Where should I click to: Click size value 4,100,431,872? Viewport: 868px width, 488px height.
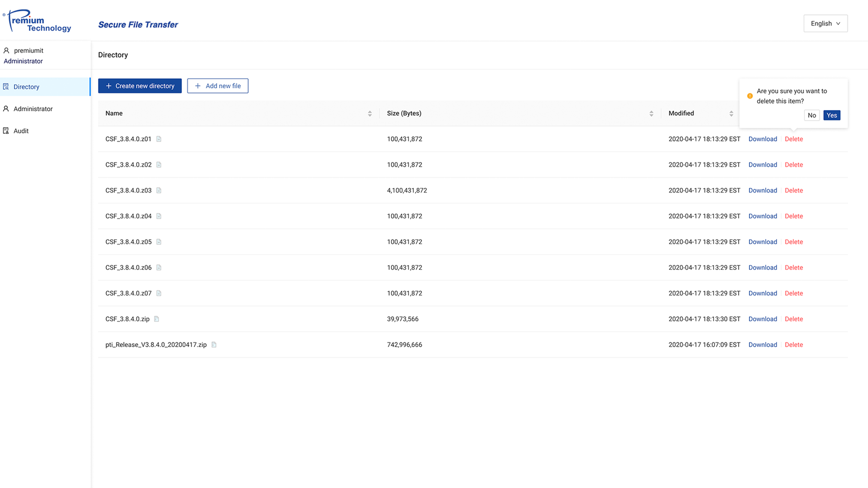click(x=407, y=190)
